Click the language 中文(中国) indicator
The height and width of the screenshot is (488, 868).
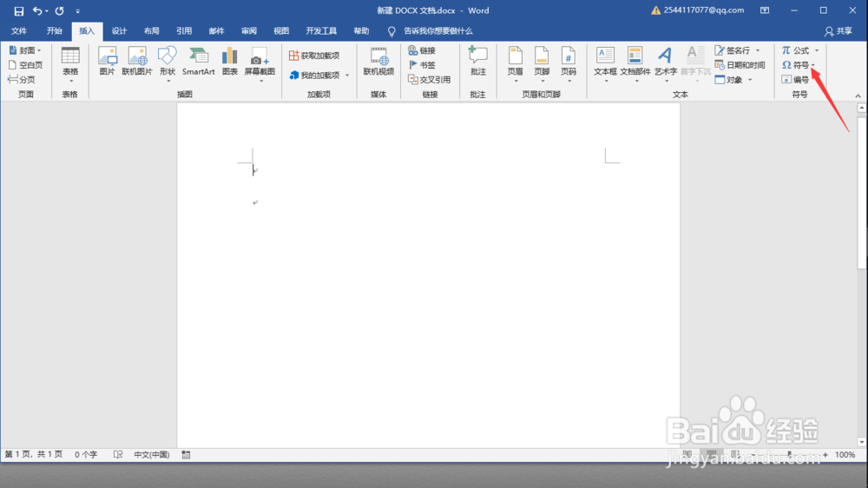151,454
